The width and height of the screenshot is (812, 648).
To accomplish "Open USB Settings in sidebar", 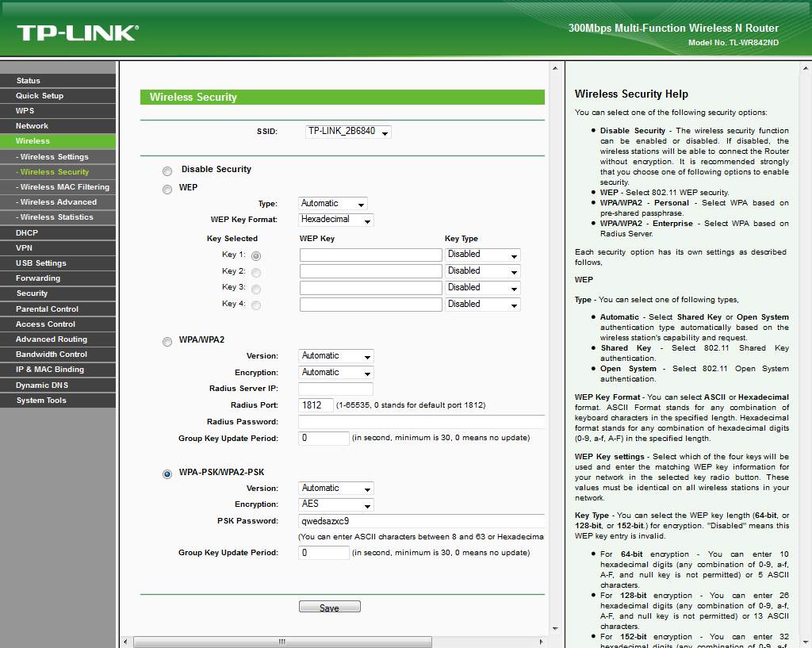I will pyautogui.click(x=58, y=263).
